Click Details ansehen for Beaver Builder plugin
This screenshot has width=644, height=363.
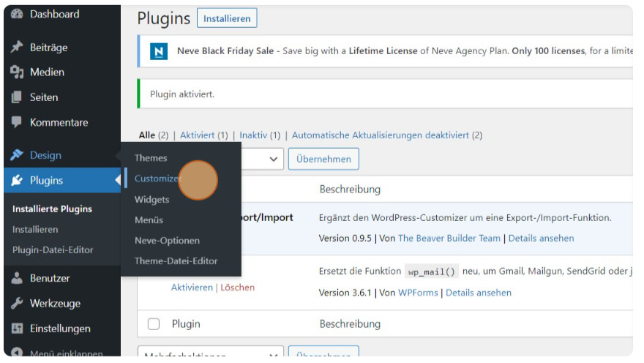tap(542, 238)
